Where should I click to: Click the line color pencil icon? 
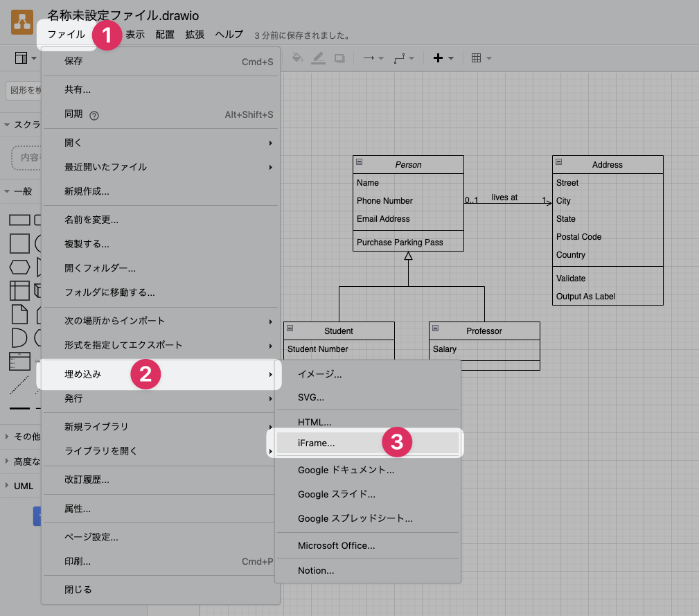click(318, 58)
